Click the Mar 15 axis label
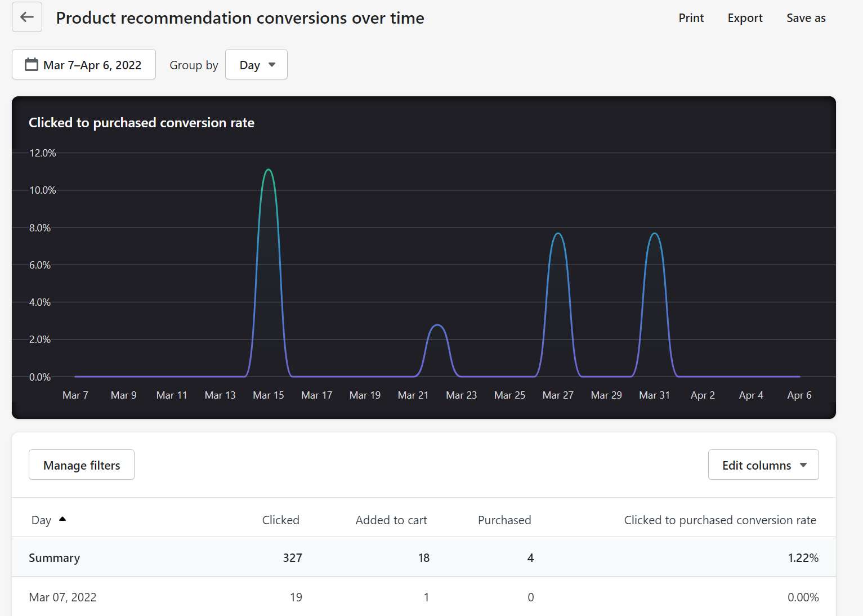Image resolution: width=863 pixels, height=616 pixels. coord(269,395)
